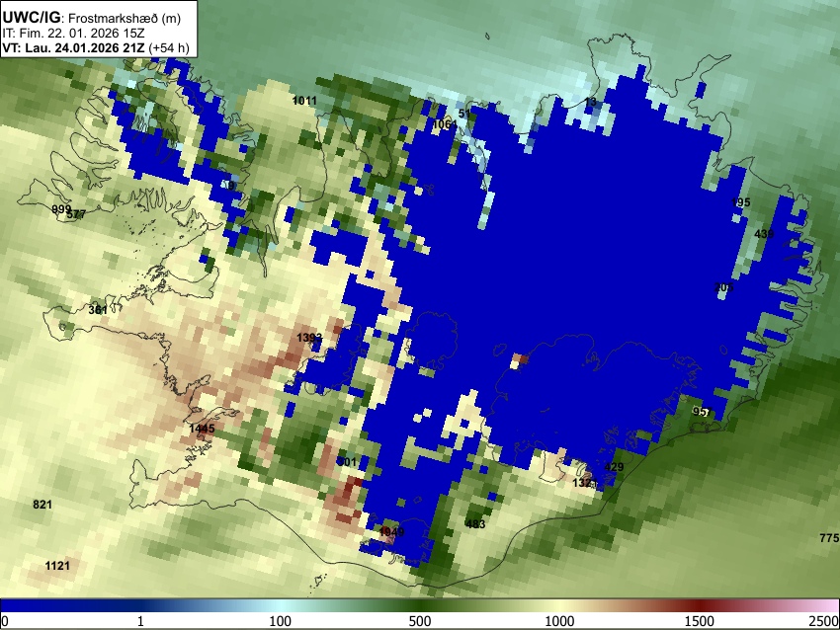Click the 301 value on the map
The height and width of the screenshot is (630, 840).
(347, 462)
